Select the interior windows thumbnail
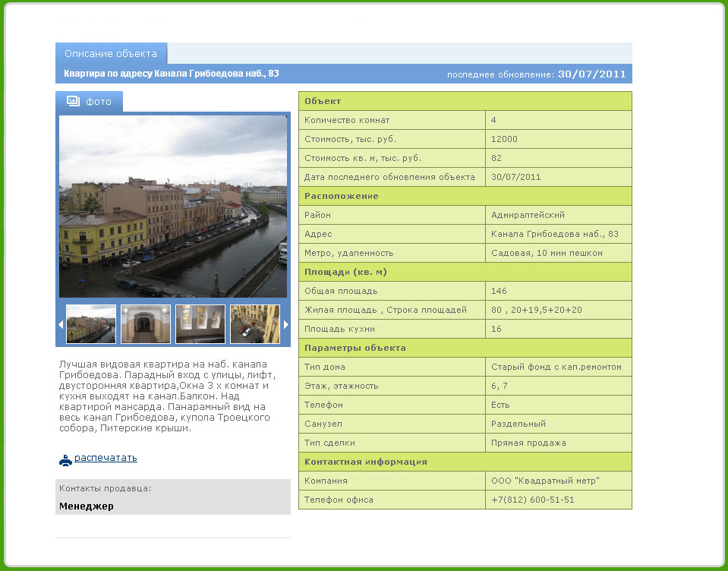The height and width of the screenshot is (571, 728). (200, 324)
